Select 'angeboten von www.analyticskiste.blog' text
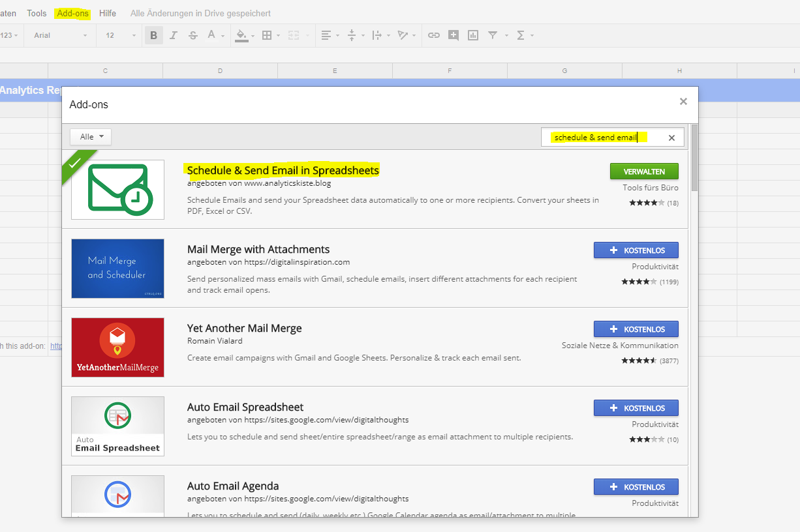Viewport: 800px width, 532px height. click(259, 183)
